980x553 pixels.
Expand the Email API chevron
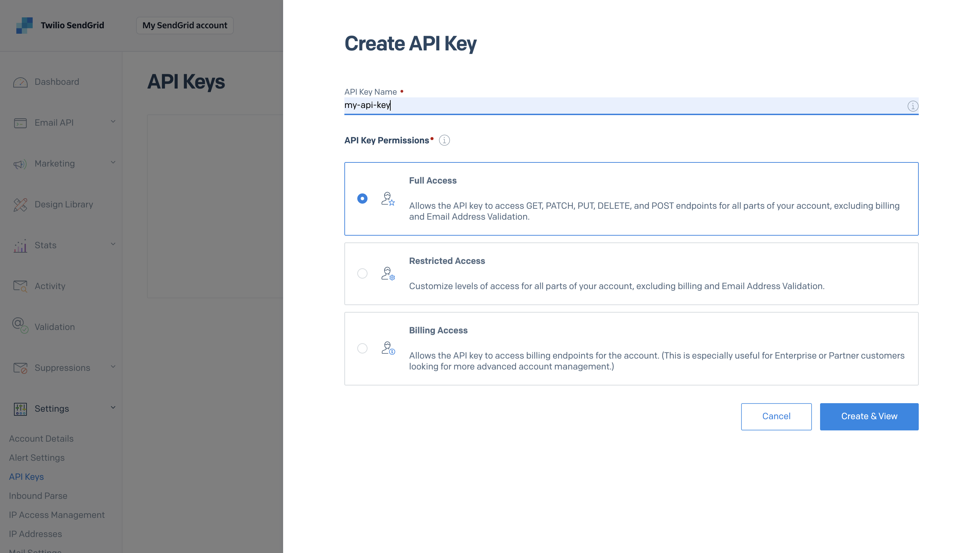[113, 122]
